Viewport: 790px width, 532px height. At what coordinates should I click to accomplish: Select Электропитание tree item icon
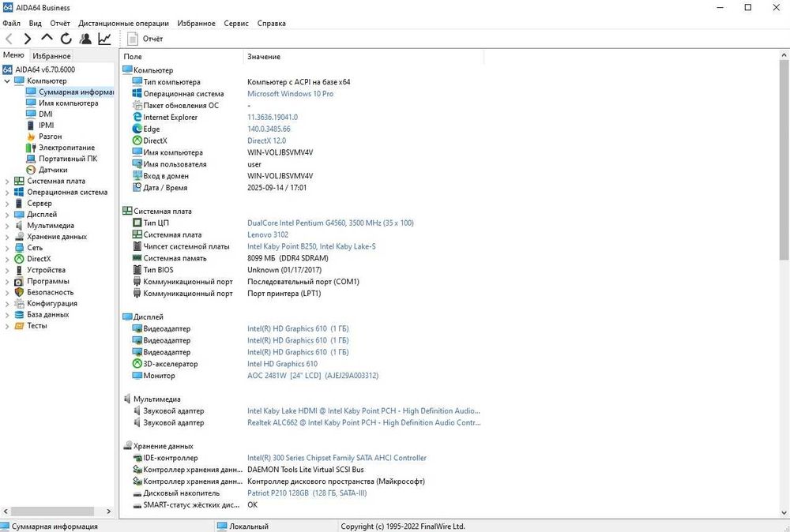coord(32,148)
